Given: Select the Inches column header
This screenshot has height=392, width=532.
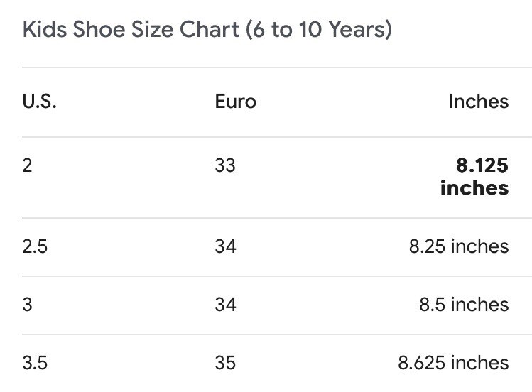Looking at the screenshot, I should pos(479,102).
